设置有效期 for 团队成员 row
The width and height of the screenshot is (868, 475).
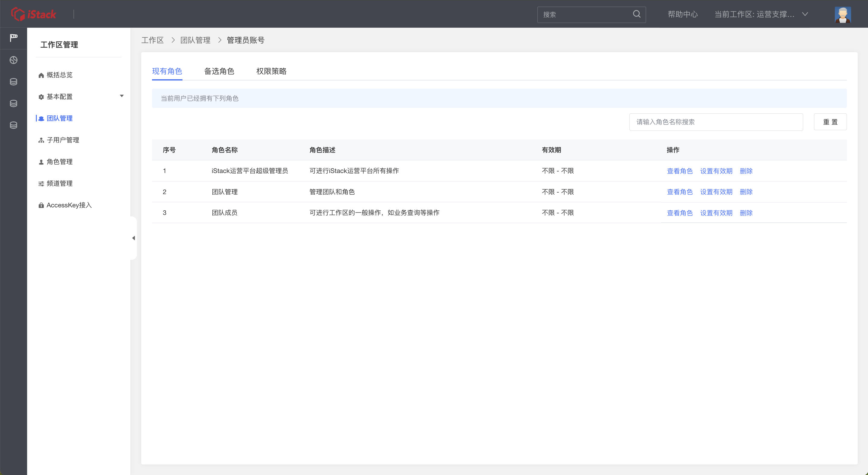pyautogui.click(x=716, y=213)
